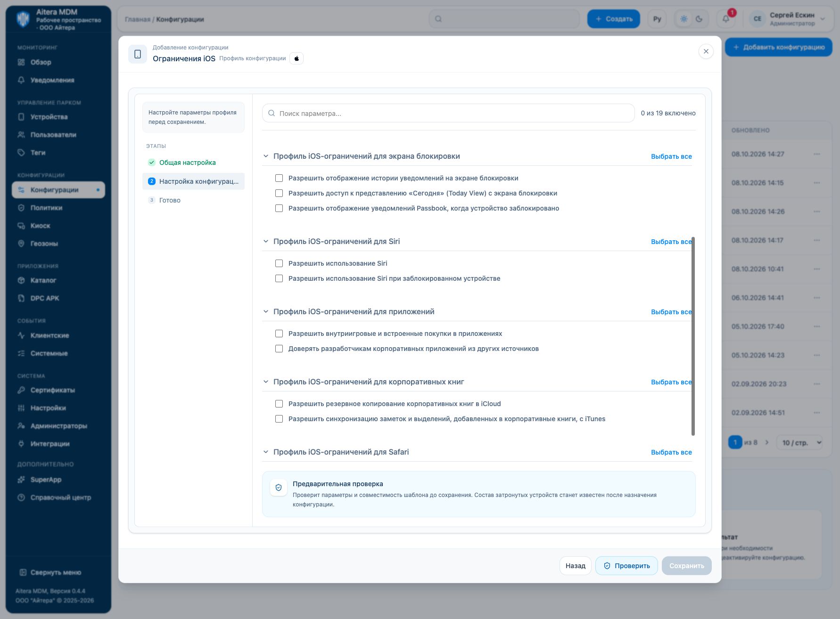The width and height of the screenshot is (840, 619).
Task: Check история уведомлений на экране блокировки
Action: click(x=279, y=178)
